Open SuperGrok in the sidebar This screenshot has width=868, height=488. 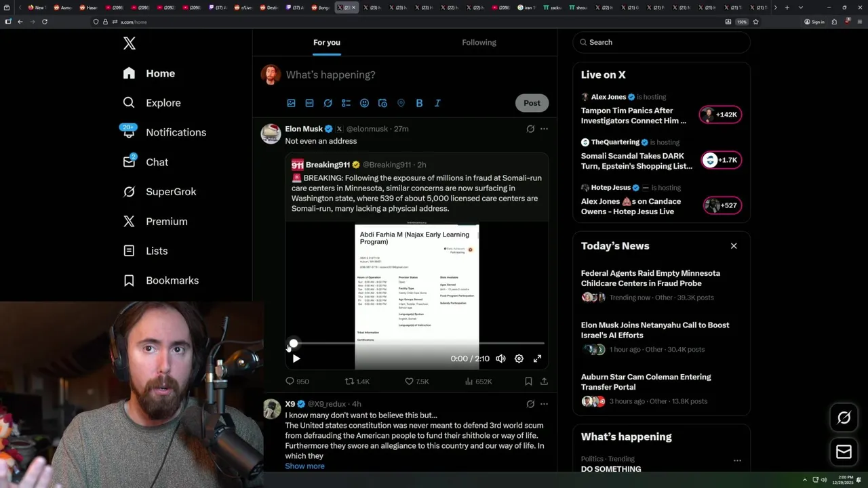(159, 192)
